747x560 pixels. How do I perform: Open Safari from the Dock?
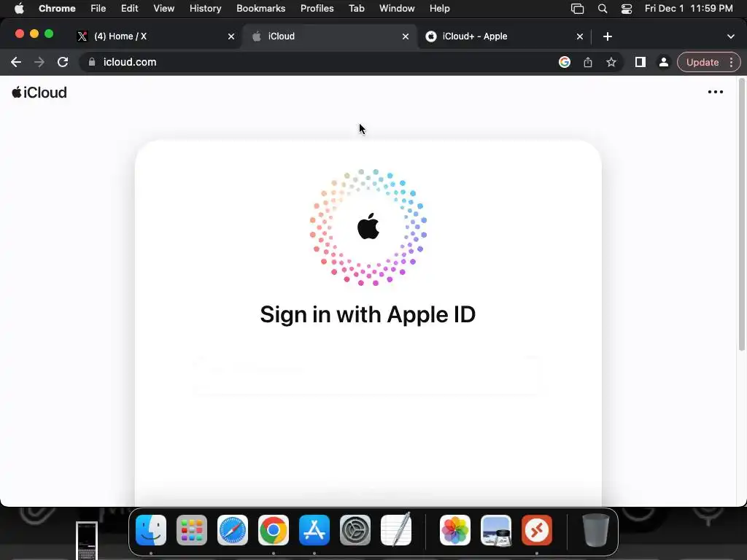click(233, 530)
